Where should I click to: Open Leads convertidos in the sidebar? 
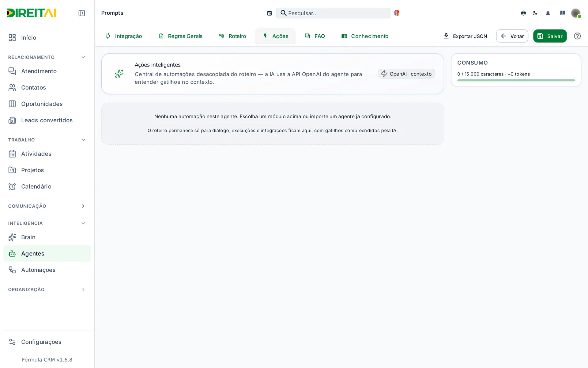(x=47, y=120)
